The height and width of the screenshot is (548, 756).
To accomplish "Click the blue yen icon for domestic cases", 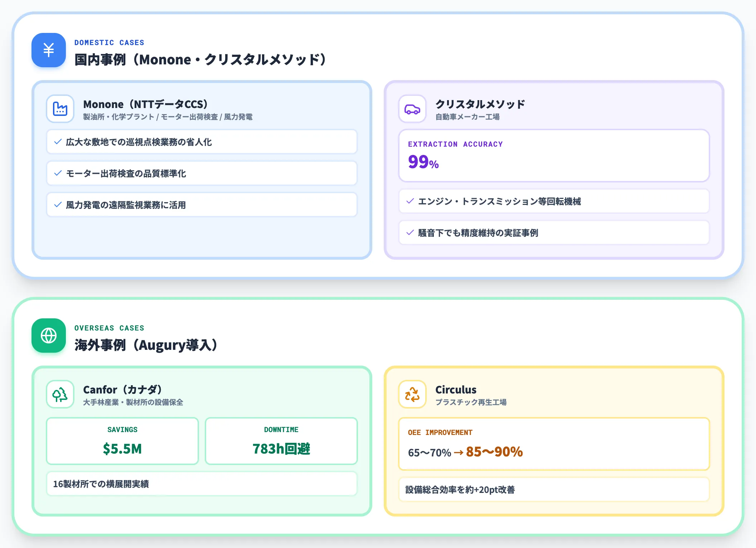I will tap(49, 50).
